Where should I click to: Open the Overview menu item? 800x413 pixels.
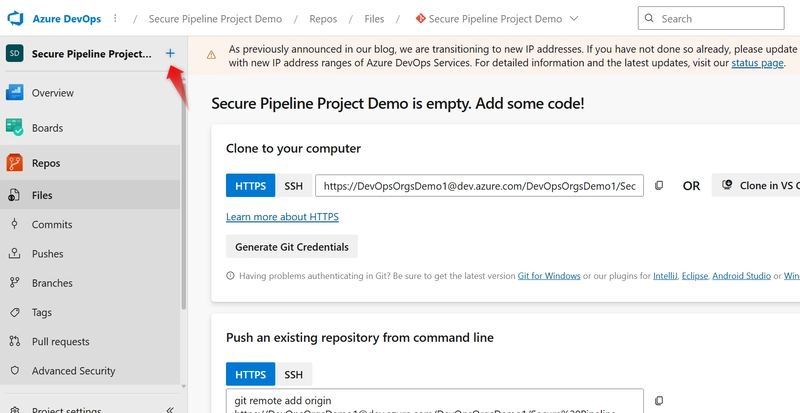pos(90,93)
